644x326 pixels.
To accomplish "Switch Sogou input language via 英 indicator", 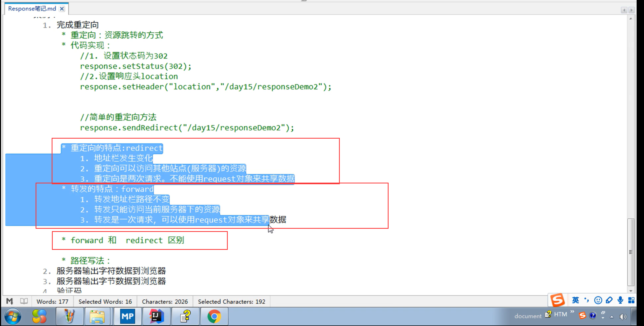I will [575, 300].
